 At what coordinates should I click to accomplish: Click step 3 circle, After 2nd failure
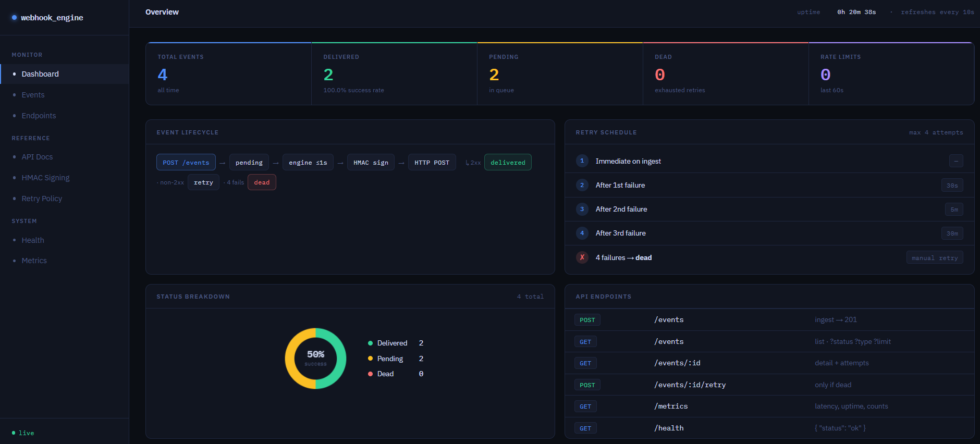(x=582, y=209)
